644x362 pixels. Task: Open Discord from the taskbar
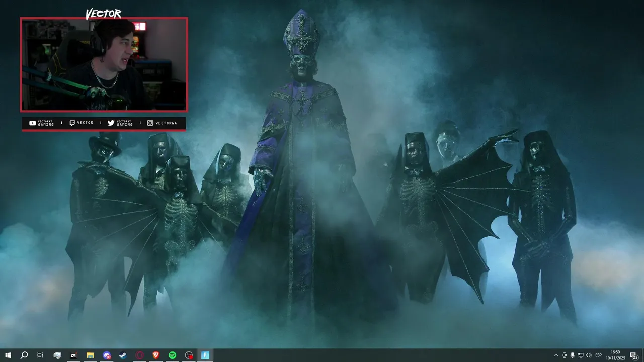(x=107, y=355)
